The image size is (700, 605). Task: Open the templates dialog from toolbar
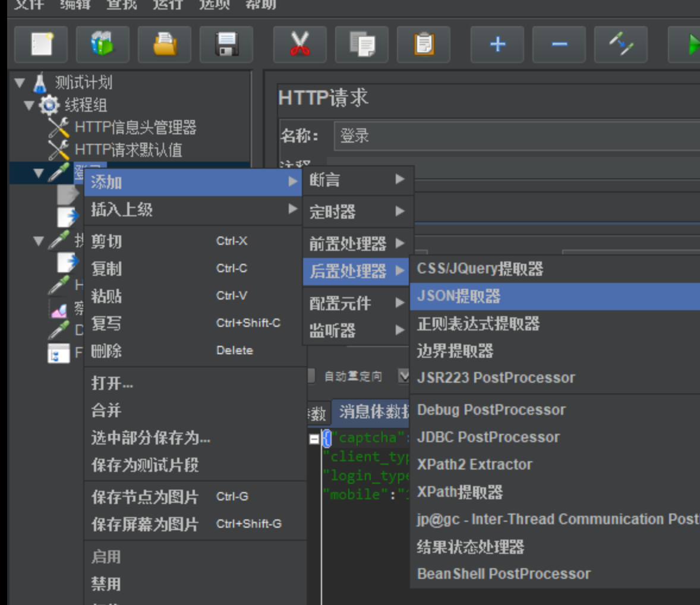click(102, 45)
